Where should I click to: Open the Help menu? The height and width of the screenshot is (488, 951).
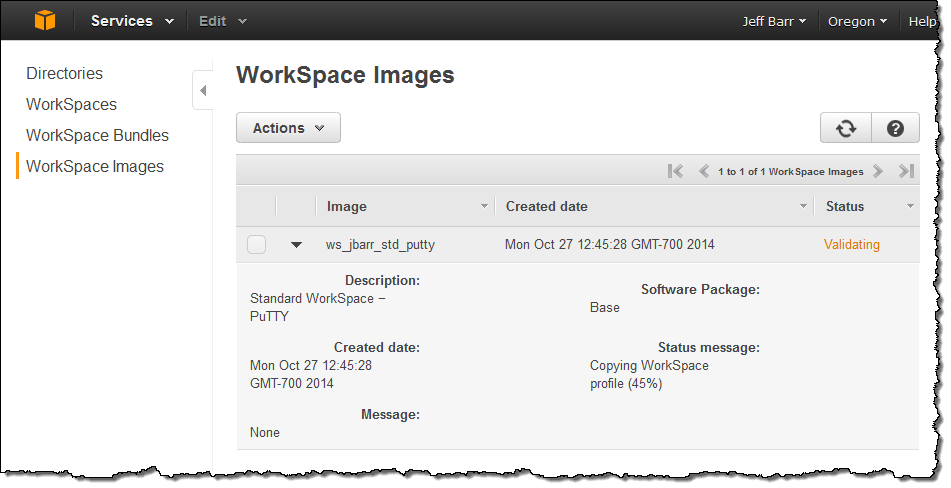pos(921,21)
